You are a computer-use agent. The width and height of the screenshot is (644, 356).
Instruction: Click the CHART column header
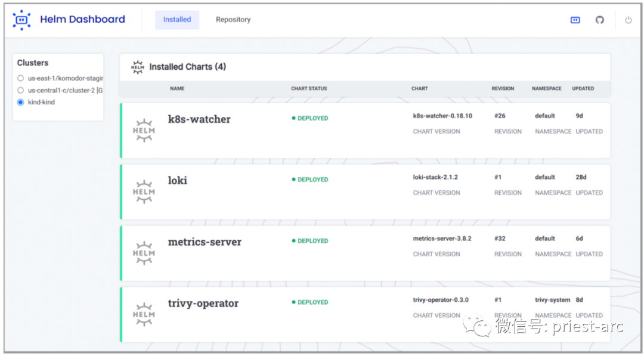click(419, 89)
